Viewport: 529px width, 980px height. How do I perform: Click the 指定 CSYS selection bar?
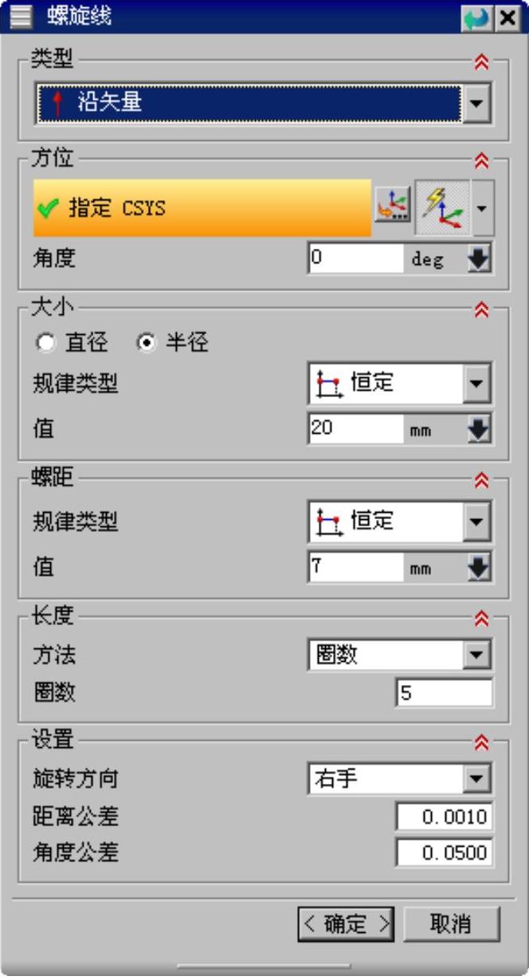click(x=202, y=208)
